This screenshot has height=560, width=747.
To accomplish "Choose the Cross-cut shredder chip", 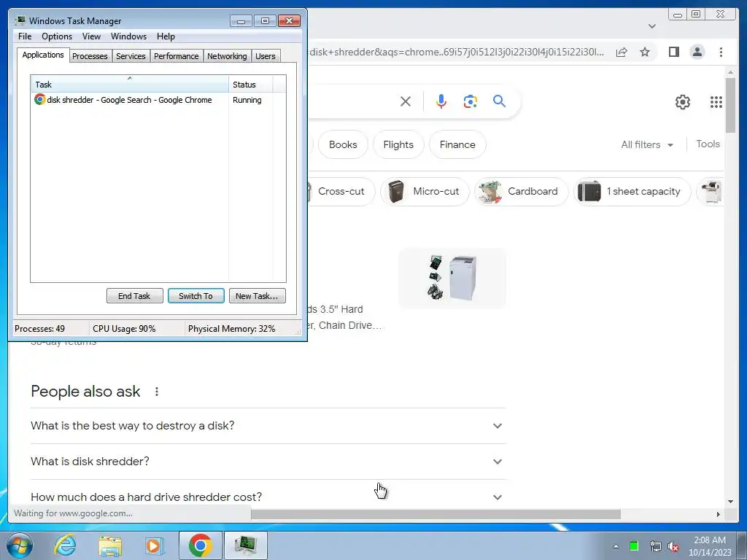I will tap(340, 192).
